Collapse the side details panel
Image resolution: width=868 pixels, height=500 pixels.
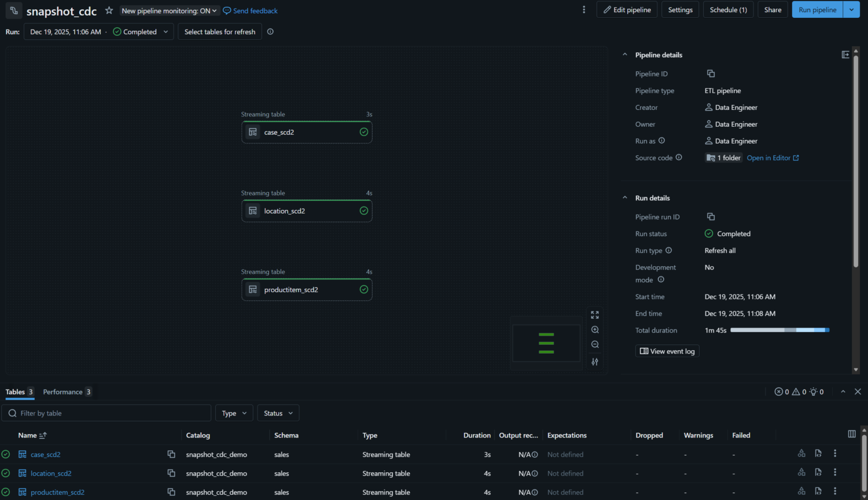[845, 54]
